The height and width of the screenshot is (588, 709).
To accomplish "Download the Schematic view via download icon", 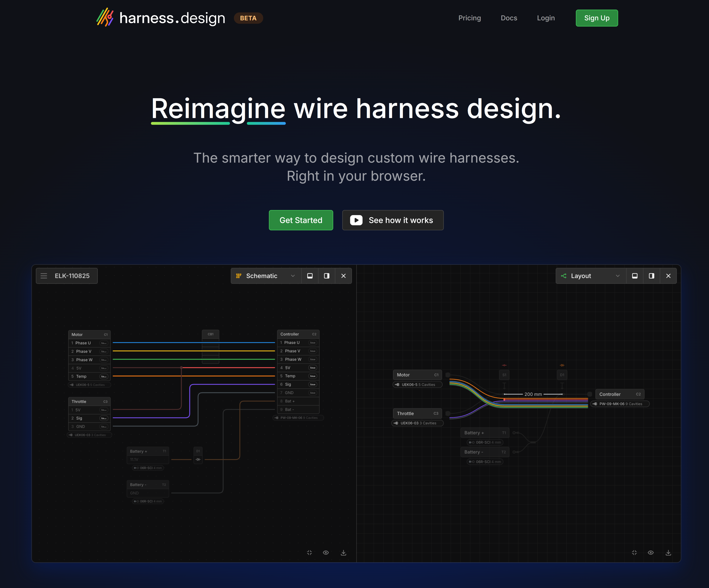I will [x=343, y=553].
